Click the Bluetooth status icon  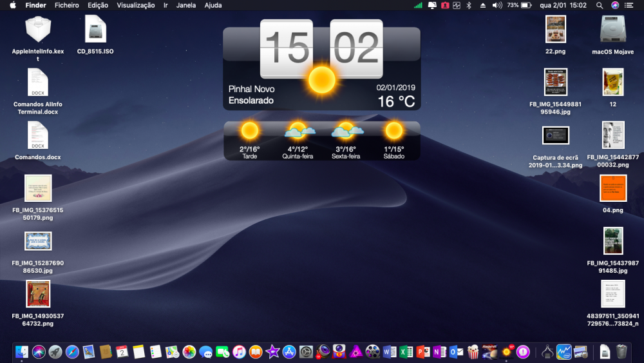tap(469, 5)
